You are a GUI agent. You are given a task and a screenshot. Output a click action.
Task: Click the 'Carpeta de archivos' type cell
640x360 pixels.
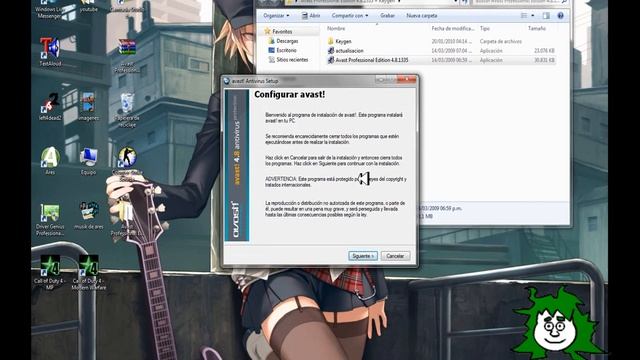[500, 41]
